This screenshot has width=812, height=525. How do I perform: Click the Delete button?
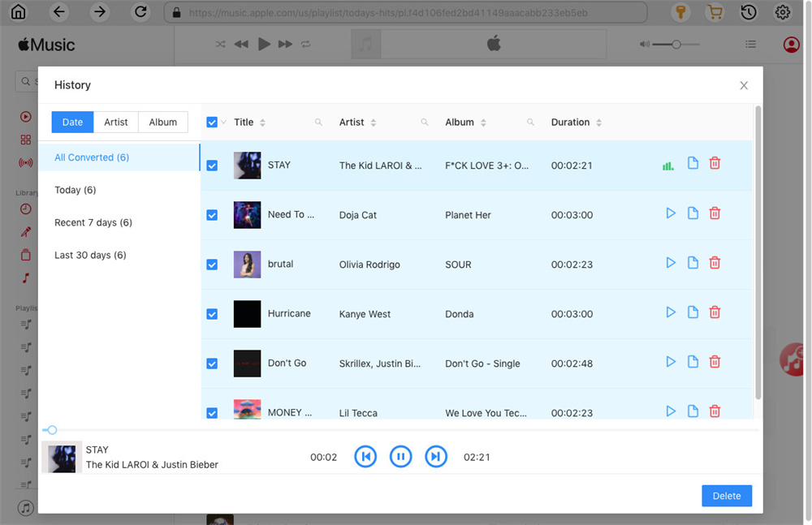[x=727, y=496]
